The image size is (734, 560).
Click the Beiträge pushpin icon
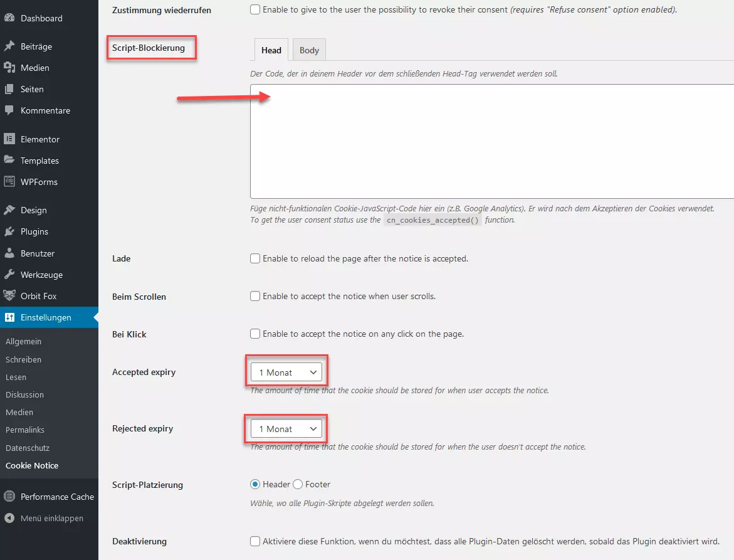(9, 46)
